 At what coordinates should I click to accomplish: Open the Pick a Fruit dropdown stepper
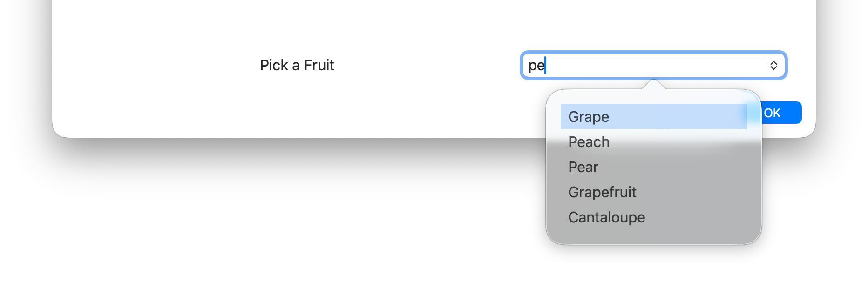(x=773, y=66)
